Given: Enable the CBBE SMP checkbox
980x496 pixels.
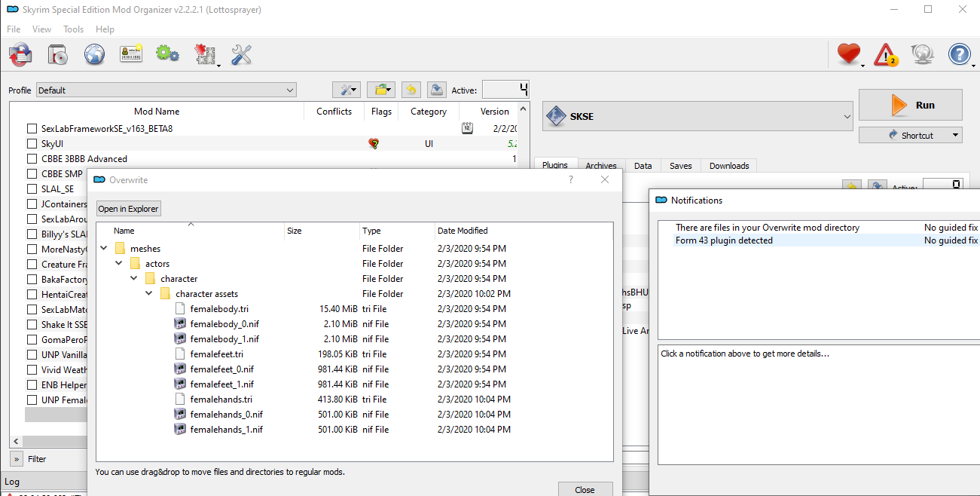Looking at the screenshot, I should pos(32,174).
